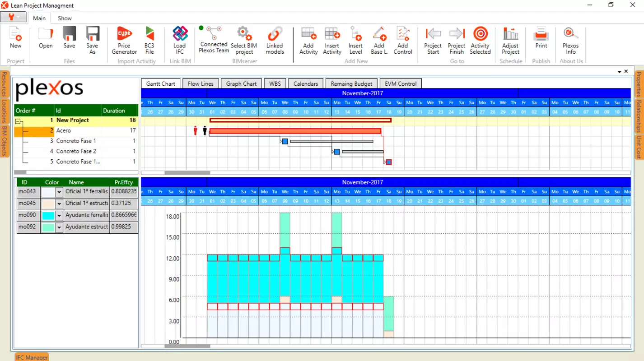
Task: Switch to the Show ribbon tab
Action: tap(65, 18)
